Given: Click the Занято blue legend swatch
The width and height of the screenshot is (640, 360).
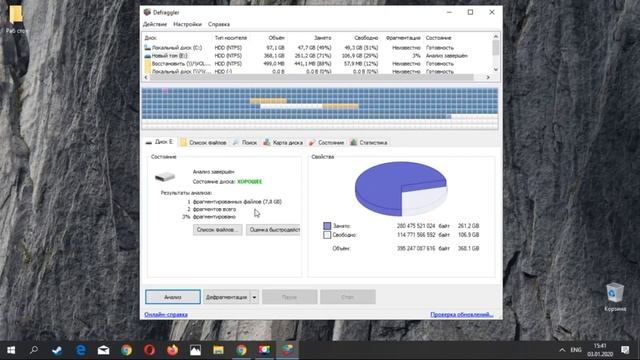Looking at the screenshot, I should coord(327,226).
